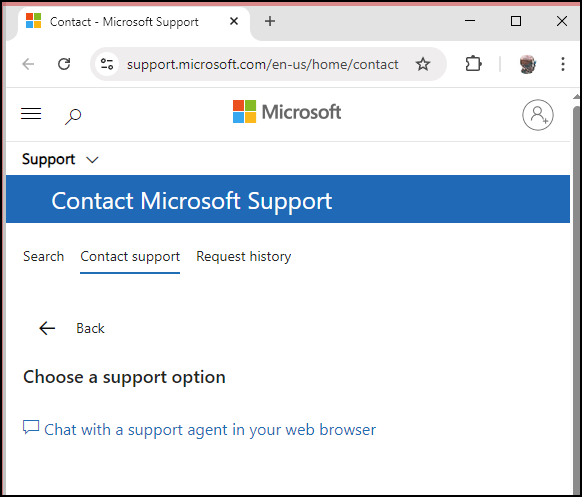The height and width of the screenshot is (497, 582).
Task: Bookmark this page with the star icon
Action: pos(423,64)
